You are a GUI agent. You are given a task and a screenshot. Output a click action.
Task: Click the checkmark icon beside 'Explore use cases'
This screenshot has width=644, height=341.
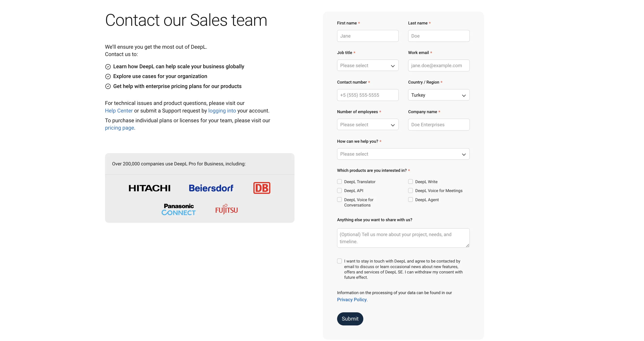[x=108, y=76]
